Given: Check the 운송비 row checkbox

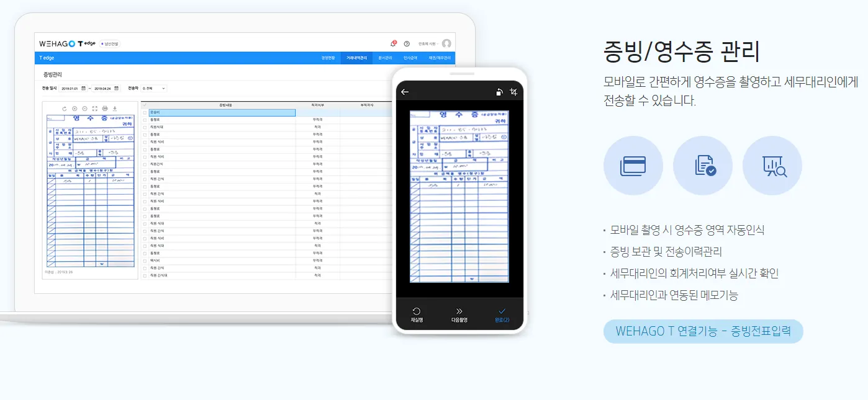Looking at the screenshot, I should 145,112.
